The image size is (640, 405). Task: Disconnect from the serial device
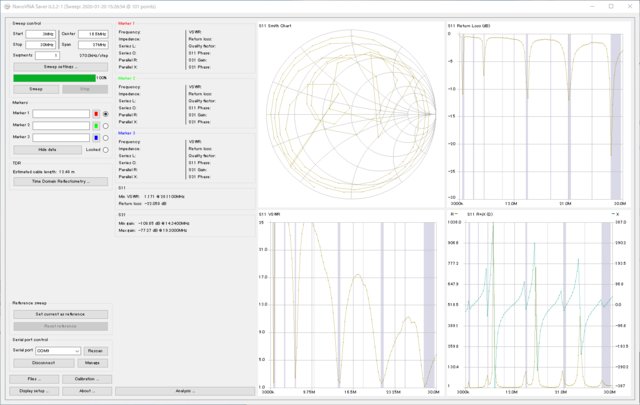tap(44, 363)
